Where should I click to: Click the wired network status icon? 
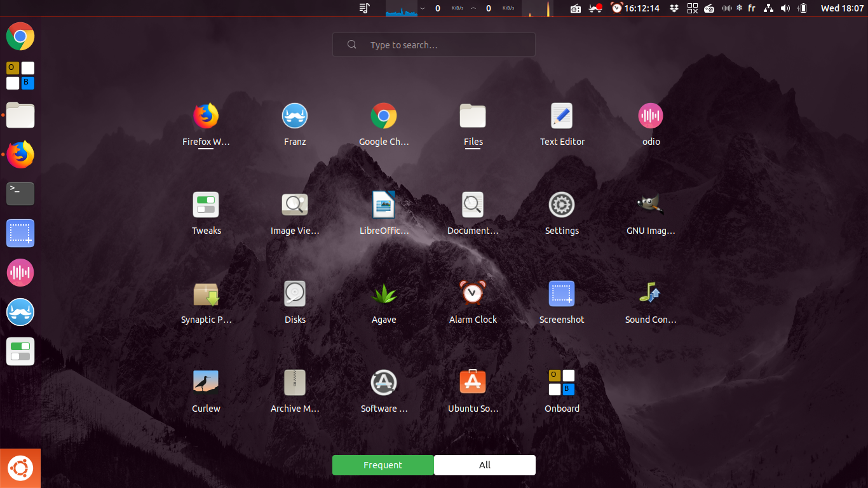tap(768, 8)
